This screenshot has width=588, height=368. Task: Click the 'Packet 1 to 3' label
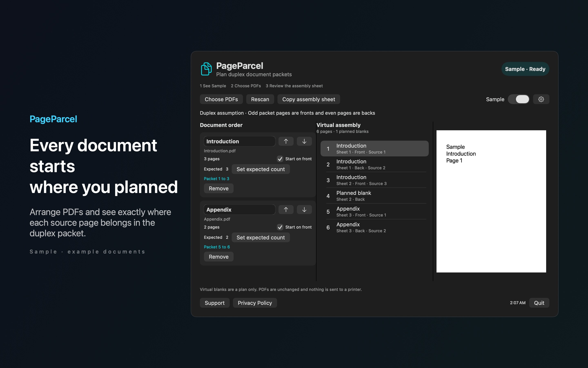(216, 179)
